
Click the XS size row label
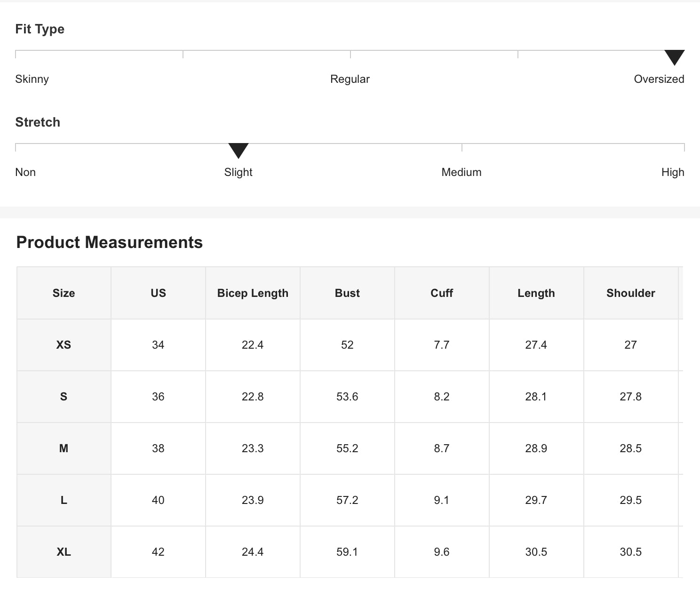coord(64,345)
